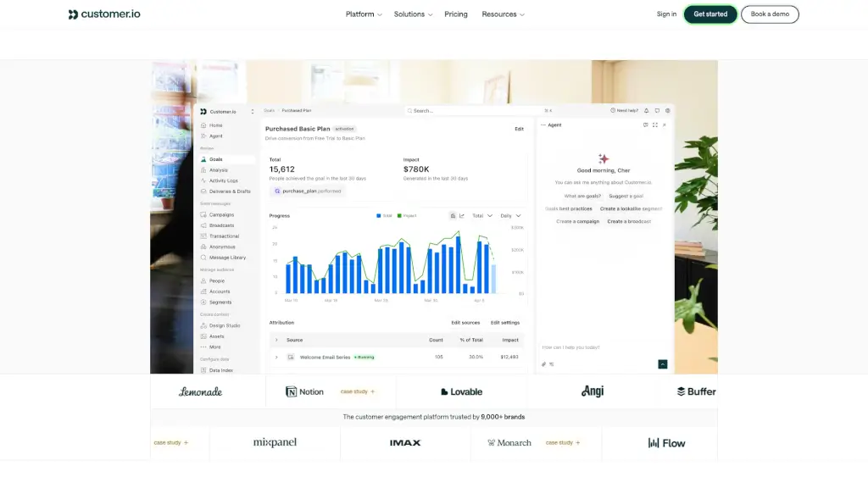
Task: Expand the More item in sidebar
Action: [214, 347]
